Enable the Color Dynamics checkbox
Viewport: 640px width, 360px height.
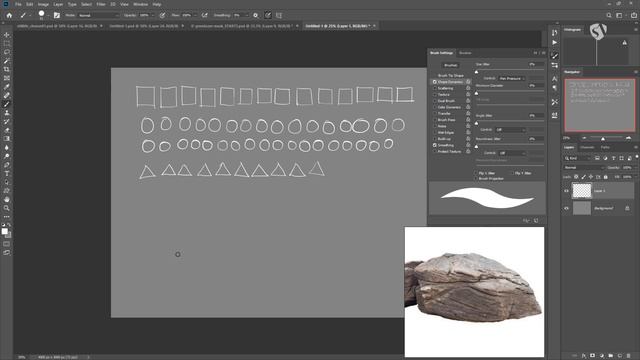point(435,107)
